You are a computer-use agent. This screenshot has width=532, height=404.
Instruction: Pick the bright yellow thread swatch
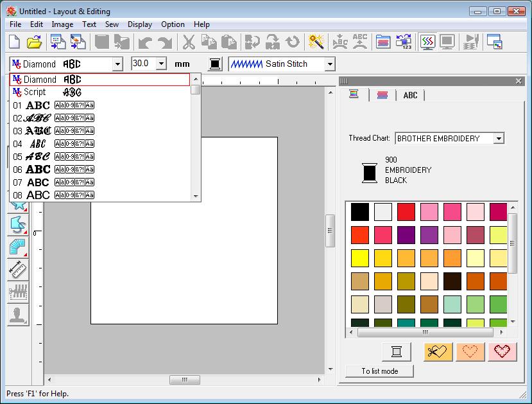click(x=359, y=258)
